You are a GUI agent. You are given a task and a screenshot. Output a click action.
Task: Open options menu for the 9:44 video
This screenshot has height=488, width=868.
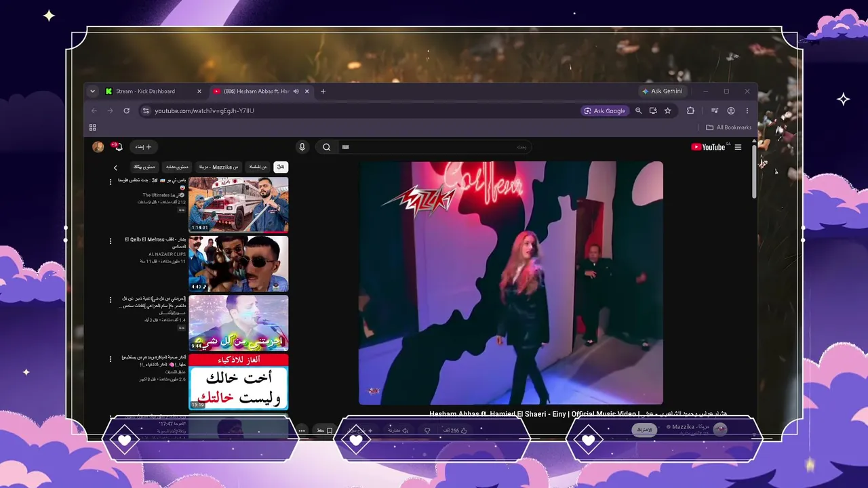111,300
